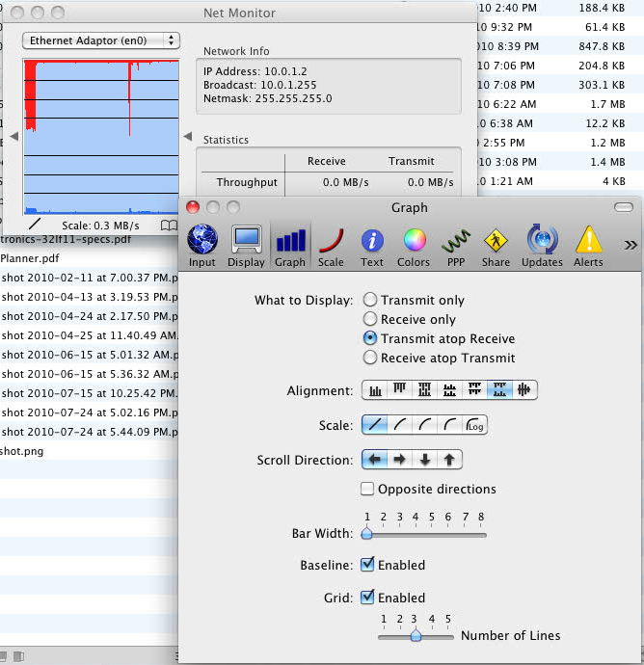Collapse the Net Monitor info drawer arrow
644x665 pixels.
(188, 137)
